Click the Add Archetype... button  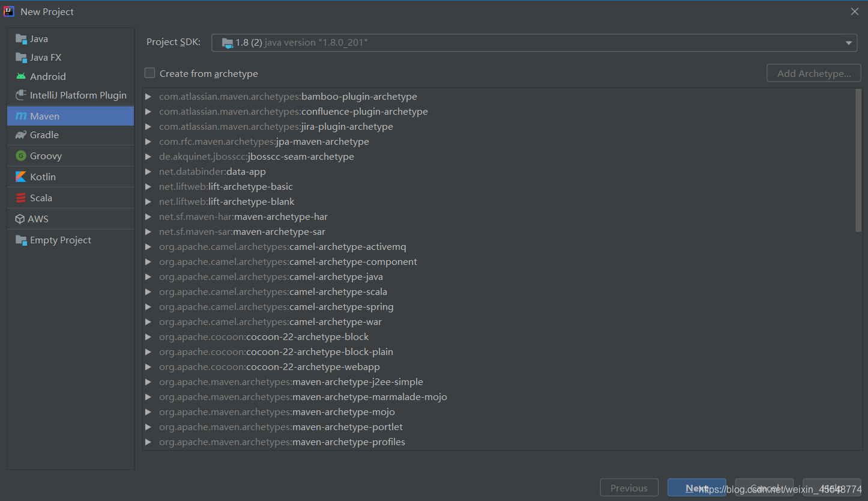point(814,73)
